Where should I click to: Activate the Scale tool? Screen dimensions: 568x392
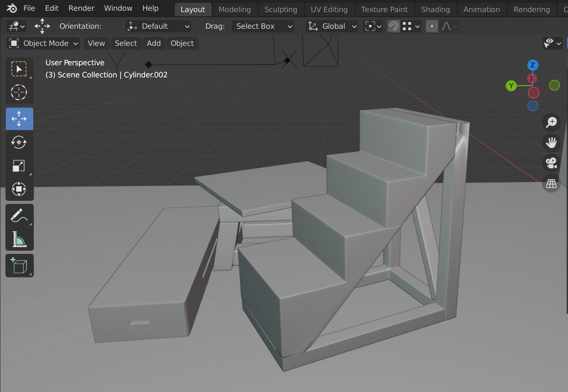click(19, 166)
